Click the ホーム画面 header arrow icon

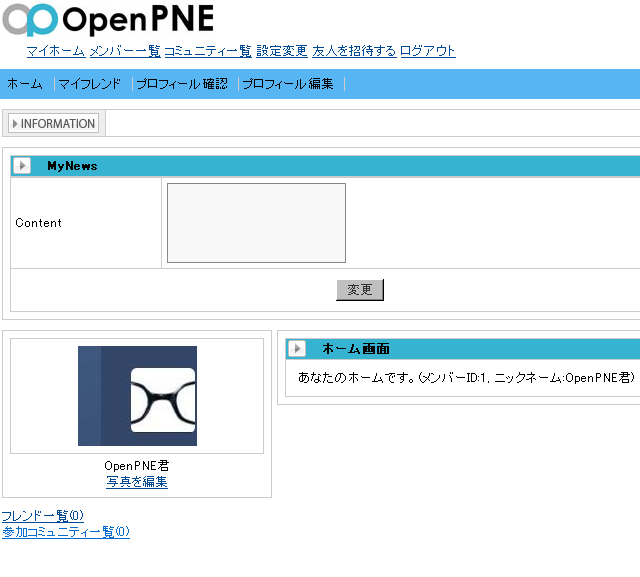(x=297, y=349)
